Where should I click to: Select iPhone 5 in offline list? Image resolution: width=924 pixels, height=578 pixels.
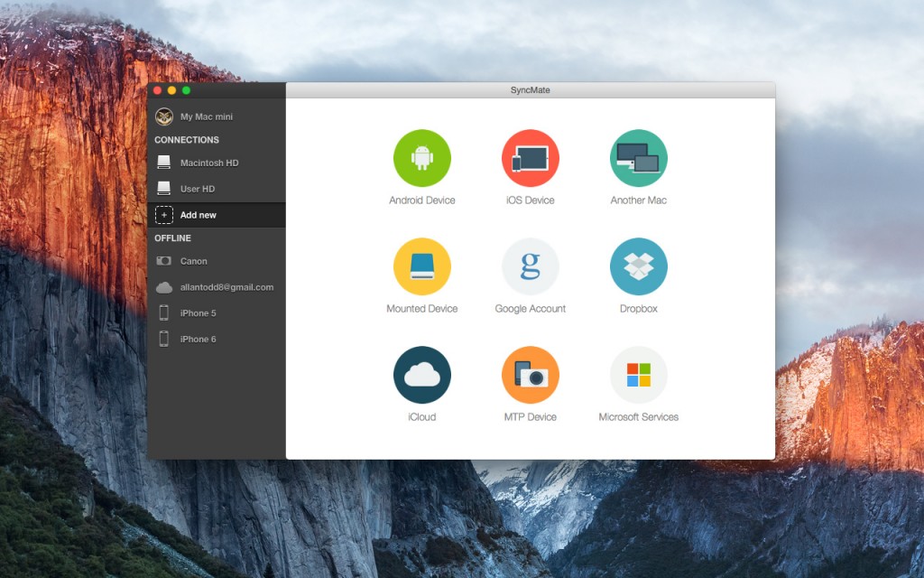coord(217,312)
